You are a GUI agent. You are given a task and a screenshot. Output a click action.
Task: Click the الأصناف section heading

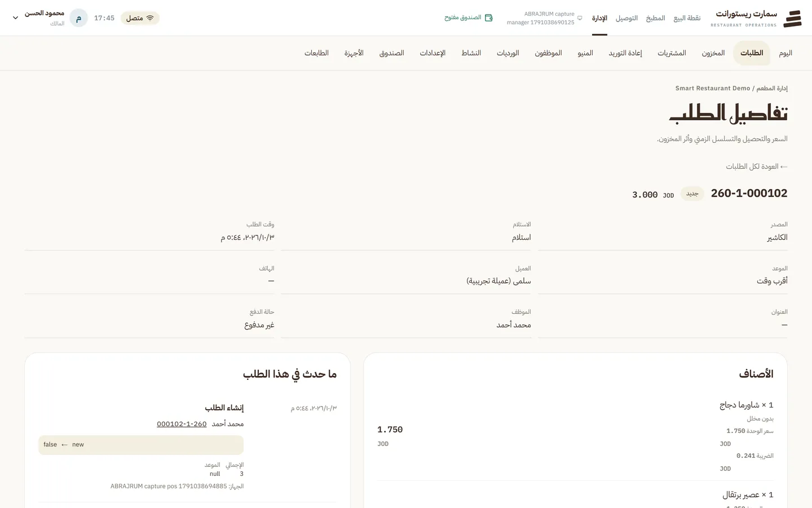pos(756,374)
